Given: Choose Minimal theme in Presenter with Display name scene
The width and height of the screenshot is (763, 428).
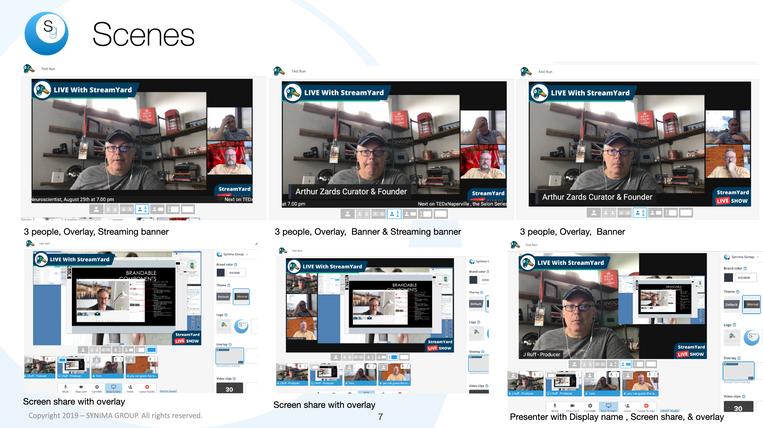Looking at the screenshot, I should click(x=751, y=304).
